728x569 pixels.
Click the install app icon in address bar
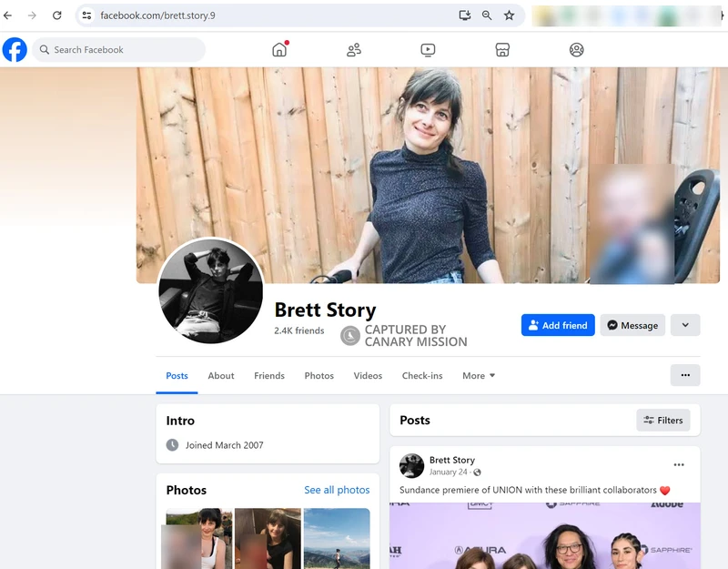(465, 15)
